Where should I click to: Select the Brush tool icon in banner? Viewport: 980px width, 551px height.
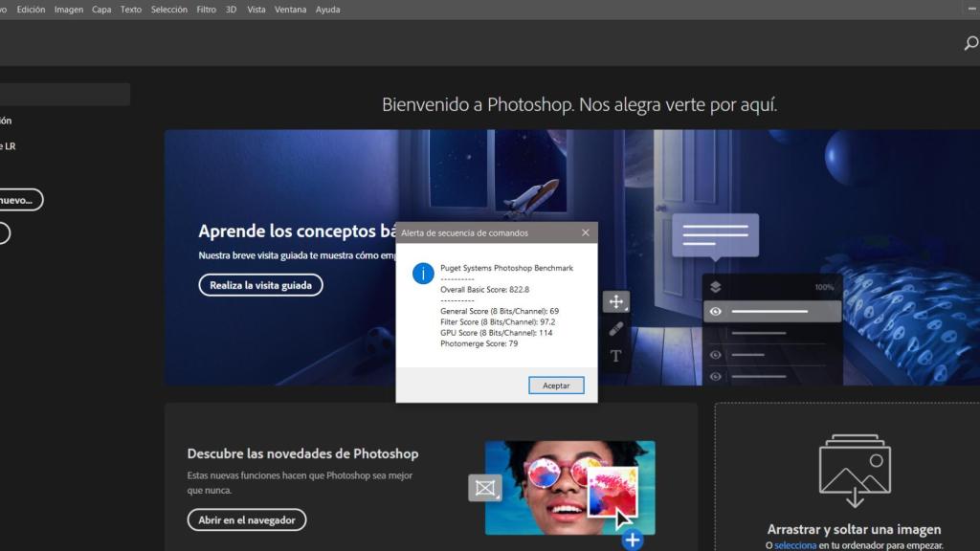(x=615, y=329)
